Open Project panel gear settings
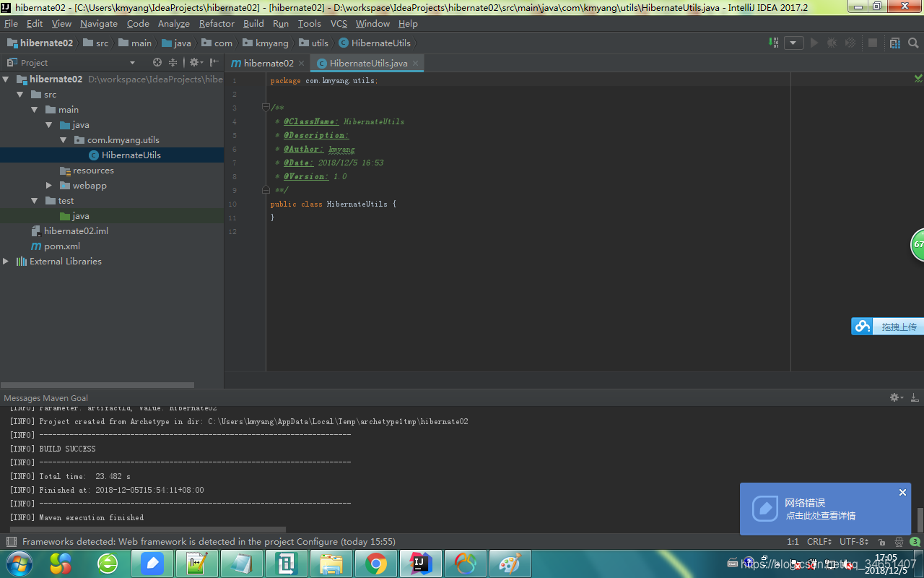This screenshot has width=924, height=578. click(x=196, y=63)
